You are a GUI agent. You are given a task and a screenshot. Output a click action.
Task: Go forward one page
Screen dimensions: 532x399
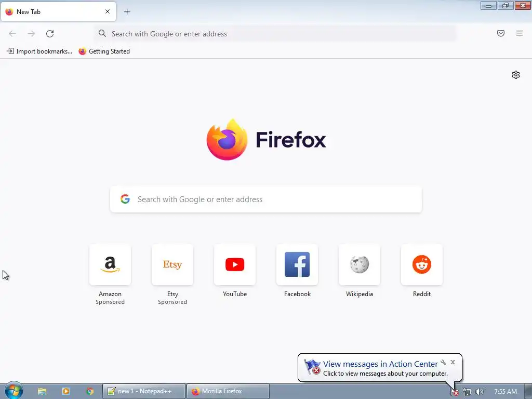point(31,34)
